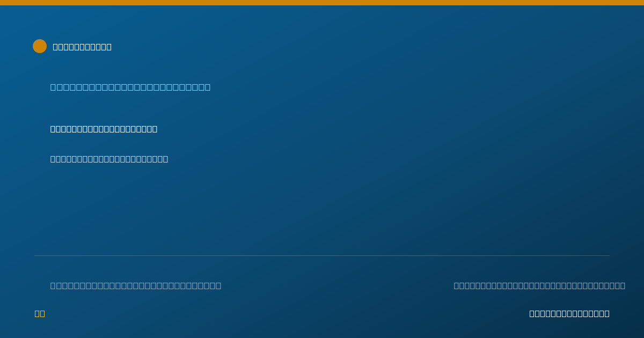Click the white footer text at the bottom right

(x=569, y=313)
